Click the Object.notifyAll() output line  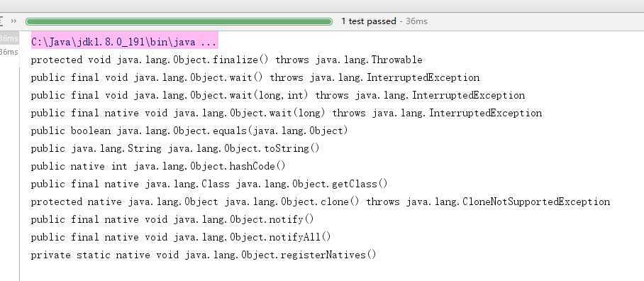point(181,237)
